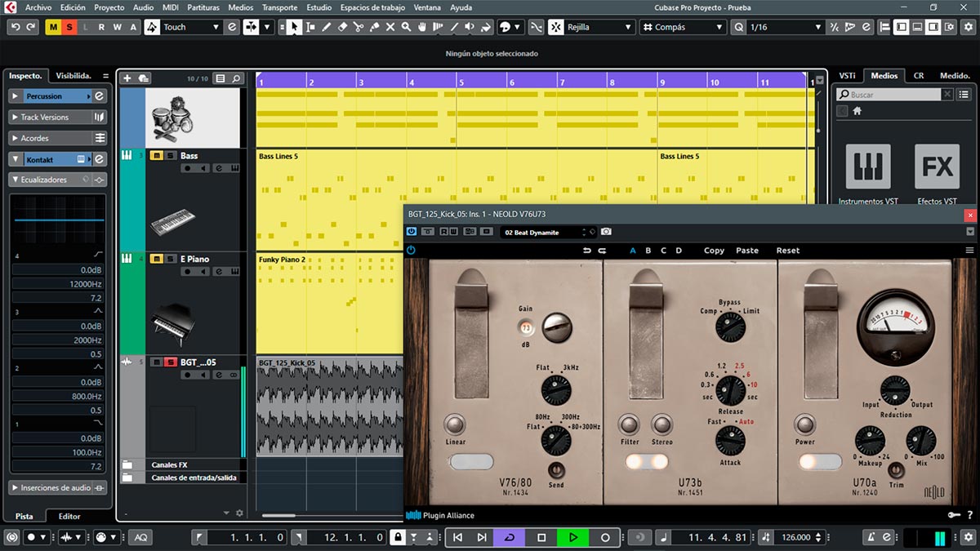Select the Zoom magnifier tool
Image resolution: width=980 pixels, height=551 pixels.
[407, 27]
